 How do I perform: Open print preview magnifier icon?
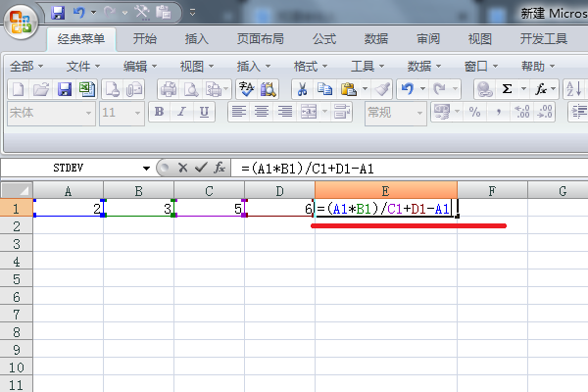point(191,89)
